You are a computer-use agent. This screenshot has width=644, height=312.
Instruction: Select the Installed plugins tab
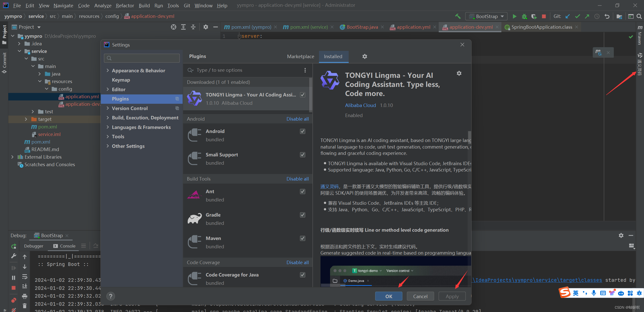tap(333, 56)
